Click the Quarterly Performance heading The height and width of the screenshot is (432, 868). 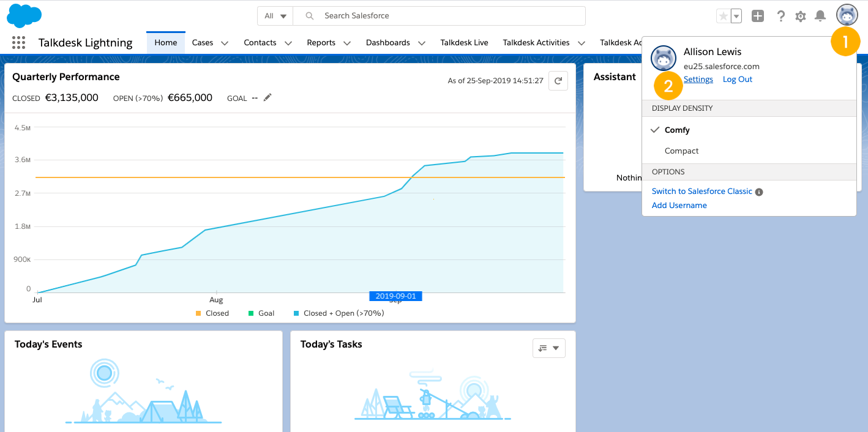pos(66,76)
